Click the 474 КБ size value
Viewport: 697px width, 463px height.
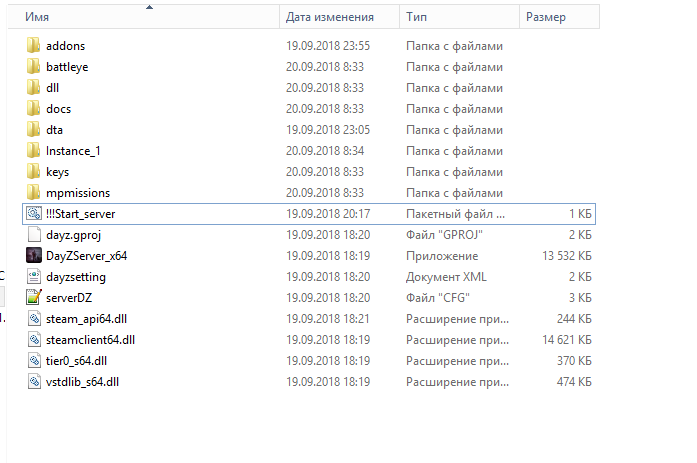(574, 382)
